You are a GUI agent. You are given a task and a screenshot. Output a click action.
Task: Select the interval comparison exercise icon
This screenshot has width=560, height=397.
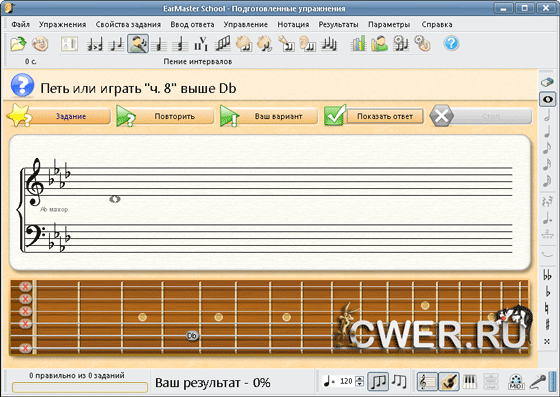coord(95,44)
